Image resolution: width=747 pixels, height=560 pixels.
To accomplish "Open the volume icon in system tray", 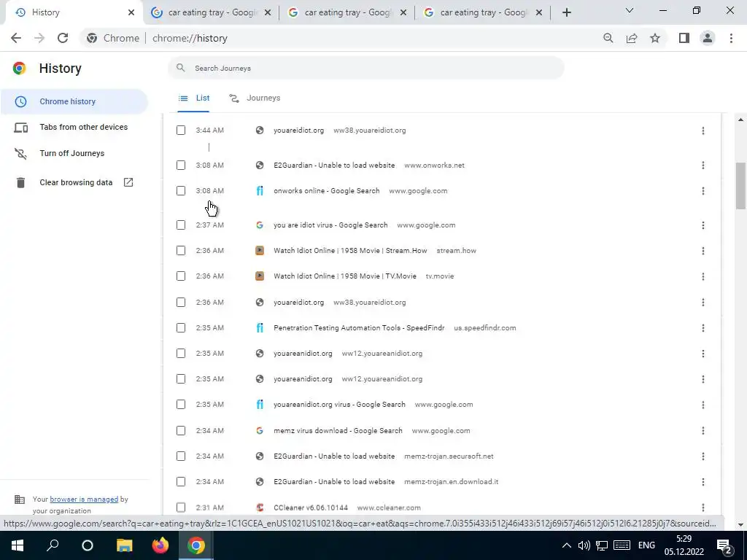I will point(584,545).
